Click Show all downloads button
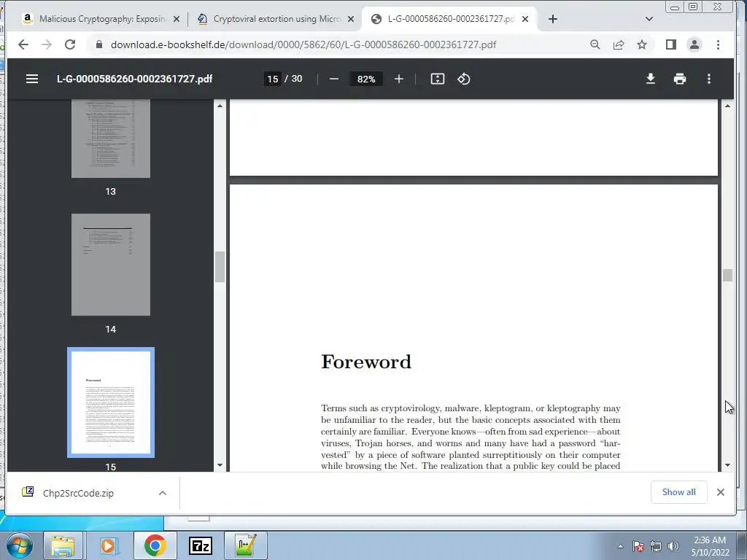Image resolution: width=747 pixels, height=560 pixels. click(x=679, y=492)
